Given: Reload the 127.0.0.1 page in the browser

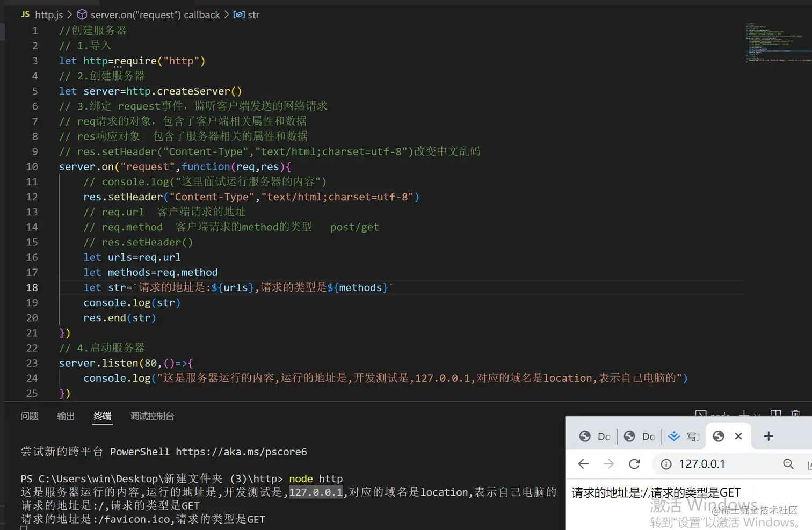Looking at the screenshot, I should tap(634, 464).
